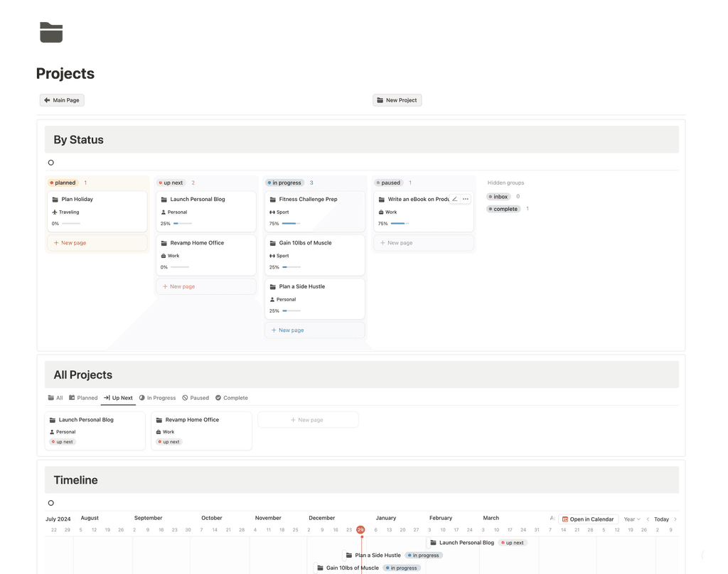
Task: Click up next tag on Launch Personal Blog timeline
Action: 513,543
